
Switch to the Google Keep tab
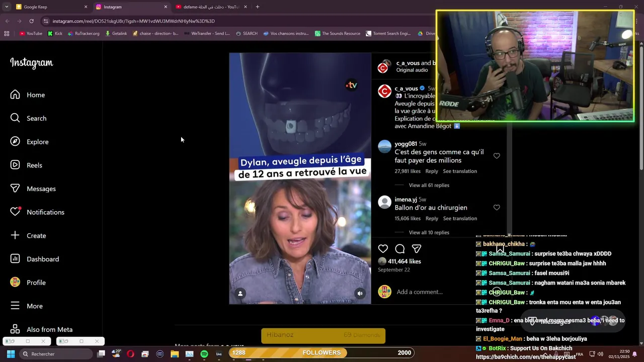tap(52, 7)
